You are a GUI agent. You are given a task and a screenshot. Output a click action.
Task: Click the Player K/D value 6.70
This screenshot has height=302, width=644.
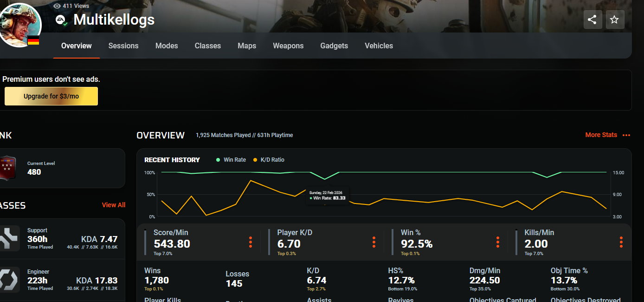pyautogui.click(x=289, y=243)
